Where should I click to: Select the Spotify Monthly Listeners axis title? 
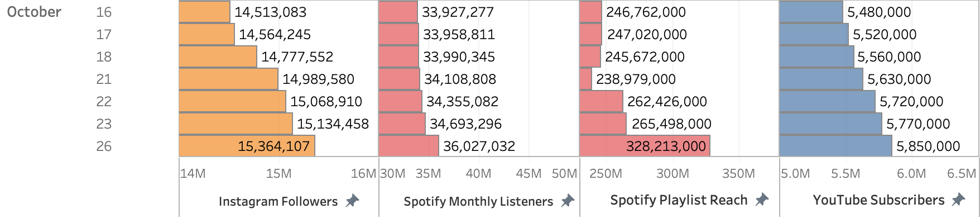point(478,201)
